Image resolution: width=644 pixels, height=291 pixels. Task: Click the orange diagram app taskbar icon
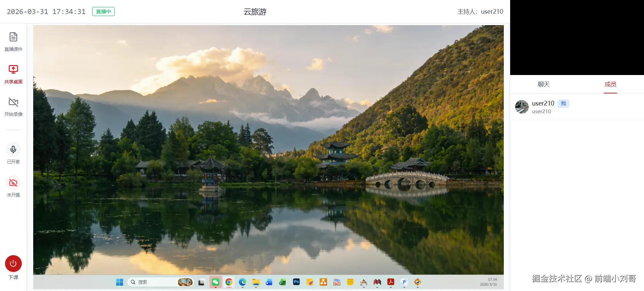click(x=323, y=282)
